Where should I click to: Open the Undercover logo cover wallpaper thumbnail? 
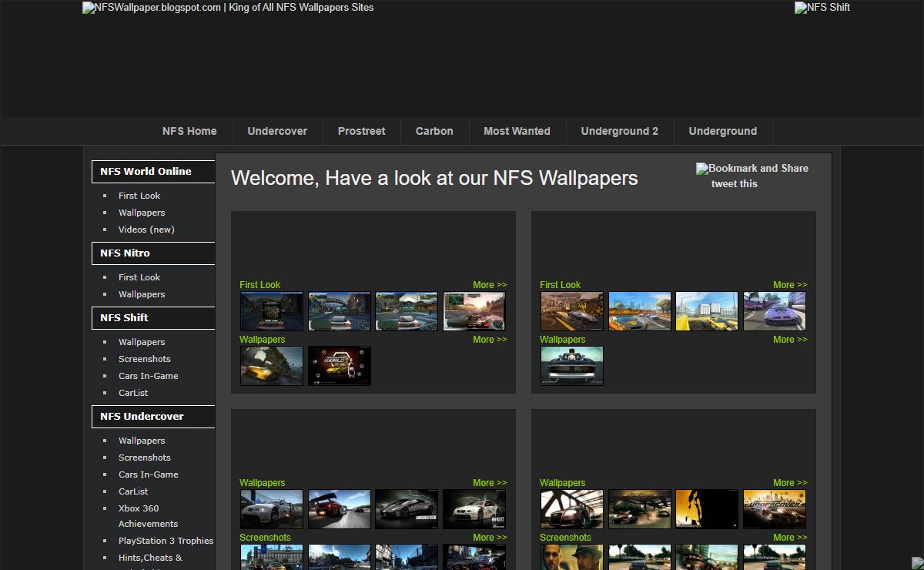pyautogui.click(x=775, y=509)
